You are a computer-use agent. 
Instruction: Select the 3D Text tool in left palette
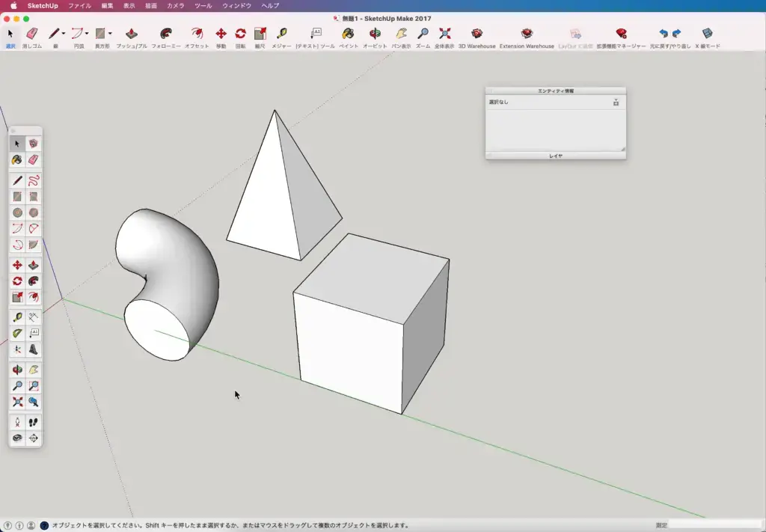point(33,349)
